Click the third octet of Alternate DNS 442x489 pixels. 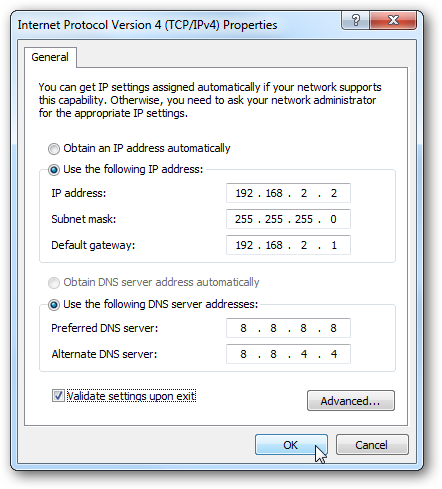tap(304, 354)
